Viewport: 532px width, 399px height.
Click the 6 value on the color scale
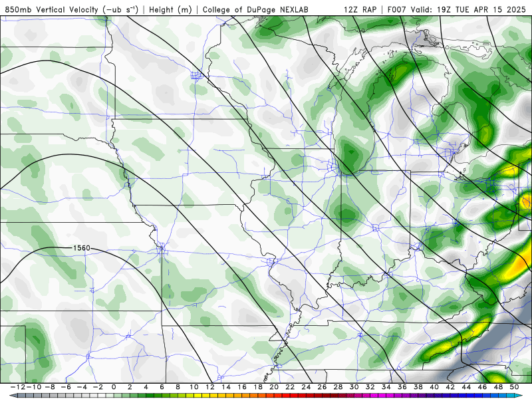(x=162, y=387)
